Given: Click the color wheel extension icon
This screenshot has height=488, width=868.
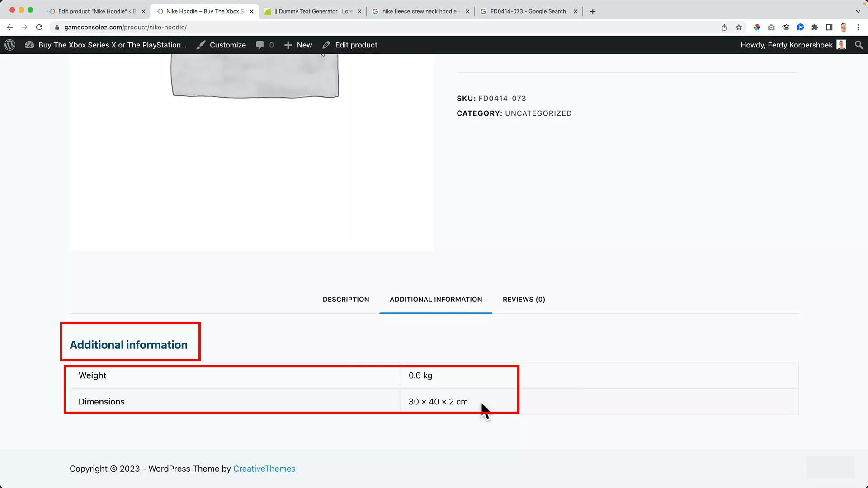Looking at the screenshot, I should point(757,27).
